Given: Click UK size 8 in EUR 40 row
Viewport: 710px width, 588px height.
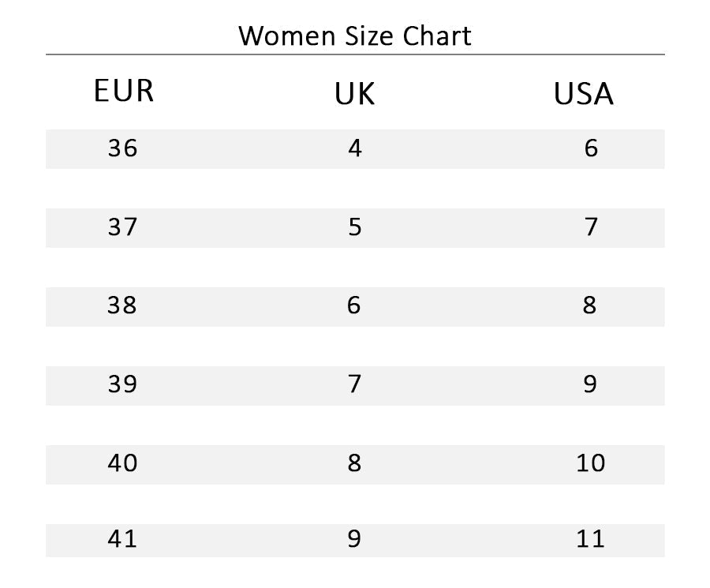Looking at the screenshot, I should point(354,463).
